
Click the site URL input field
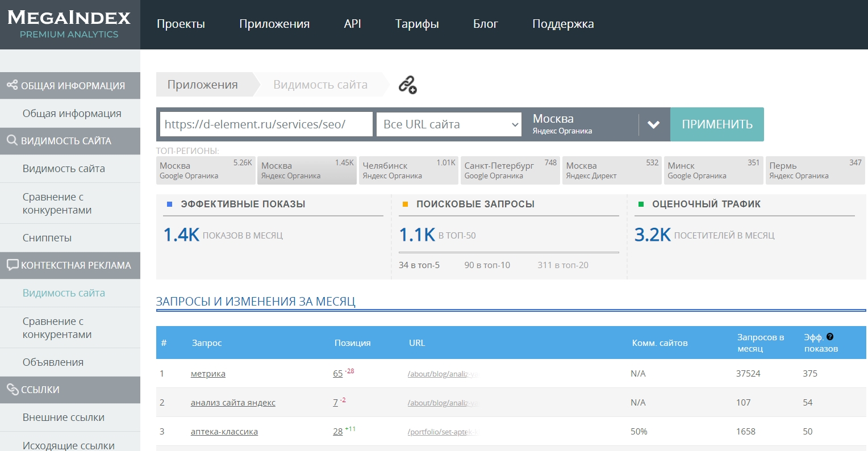(x=266, y=124)
